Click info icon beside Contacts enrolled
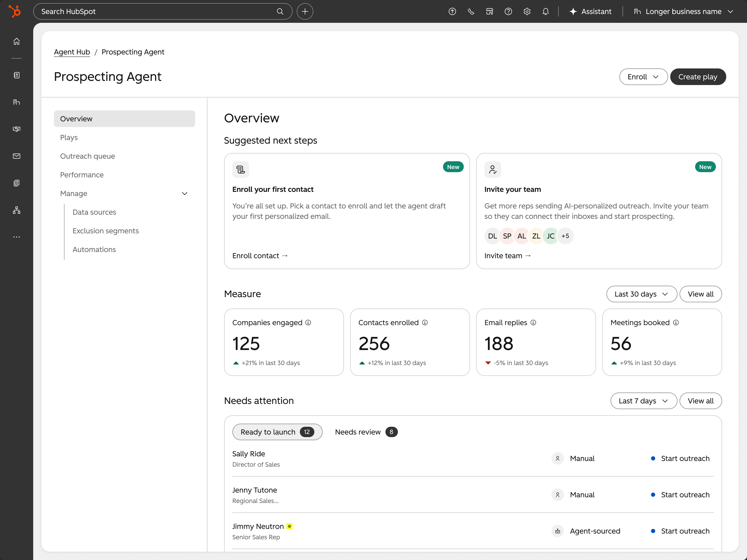 [425, 322]
